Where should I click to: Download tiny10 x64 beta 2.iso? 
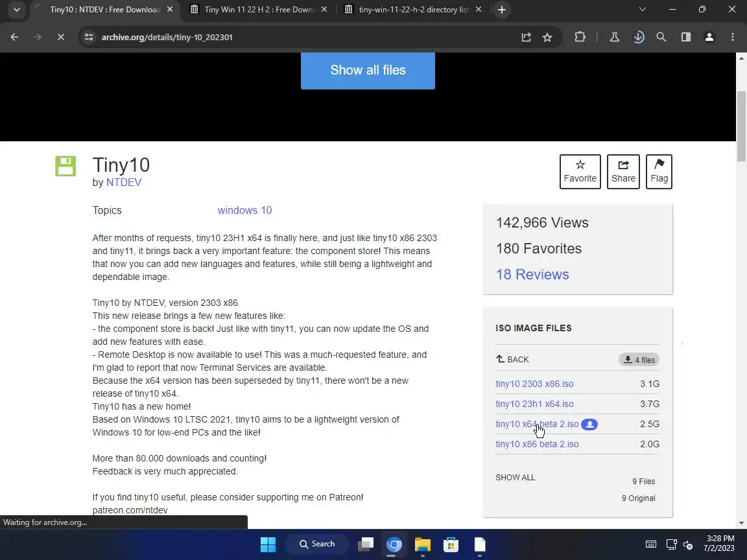coord(537,424)
